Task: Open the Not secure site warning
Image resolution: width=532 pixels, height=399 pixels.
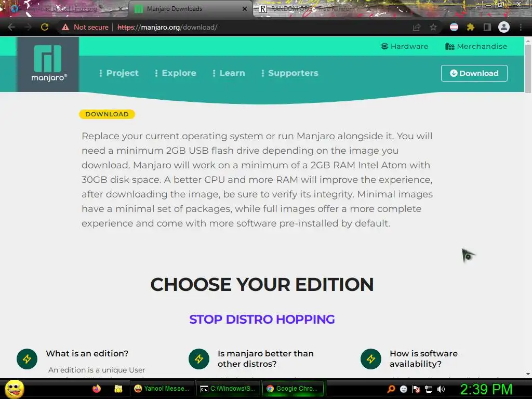Action: (85, 27)
